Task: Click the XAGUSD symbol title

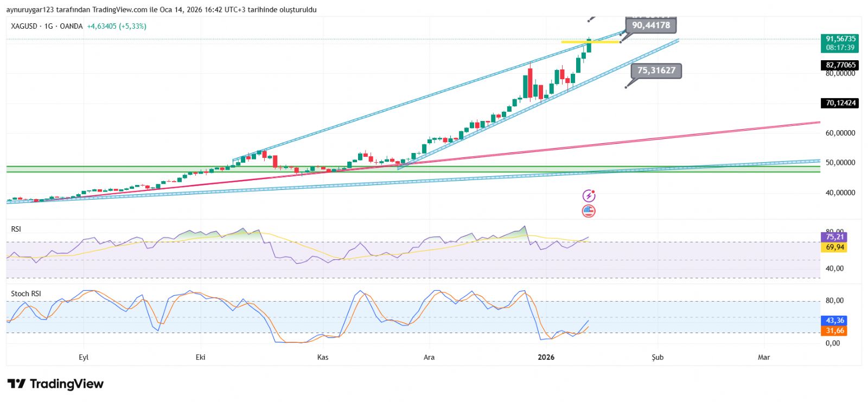Action: tap(24, 26)
